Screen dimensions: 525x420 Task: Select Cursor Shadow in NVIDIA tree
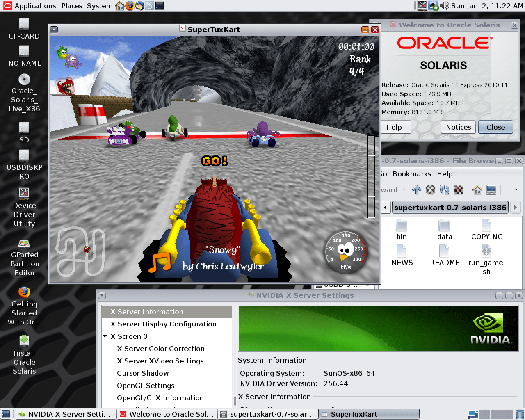[167, 373]
